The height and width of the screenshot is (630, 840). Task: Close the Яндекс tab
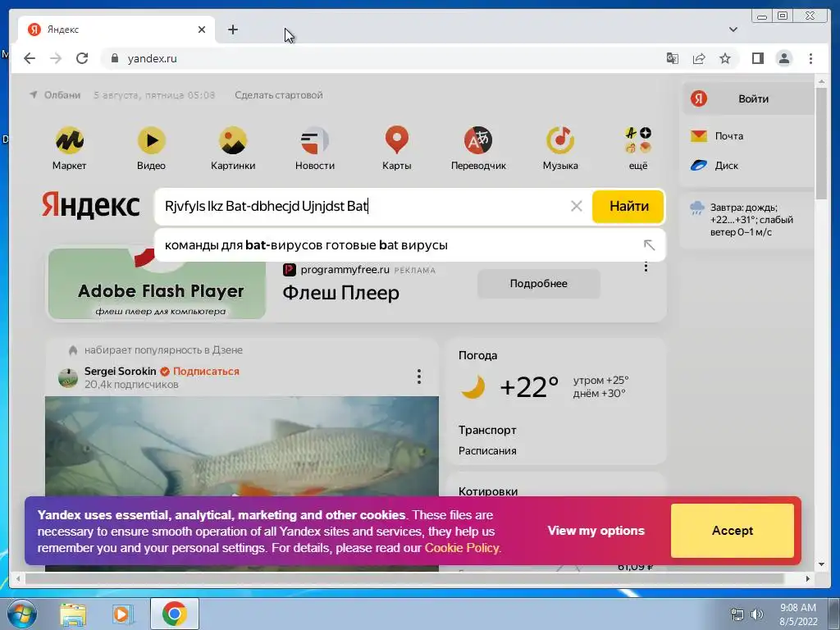202,30
